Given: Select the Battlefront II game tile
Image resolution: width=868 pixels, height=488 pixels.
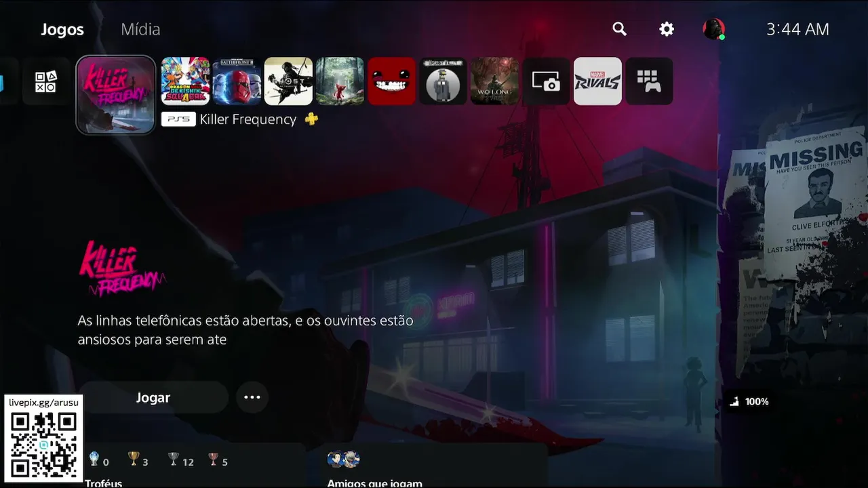Looking at the screenshot, I should pyautogui.click(x=237, y=81).
